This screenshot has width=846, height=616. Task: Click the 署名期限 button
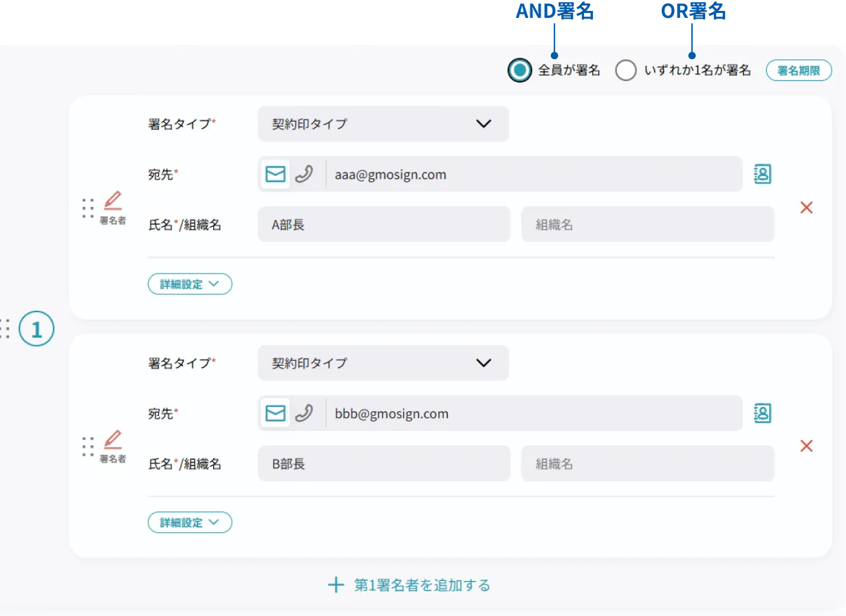pos(799,70)
